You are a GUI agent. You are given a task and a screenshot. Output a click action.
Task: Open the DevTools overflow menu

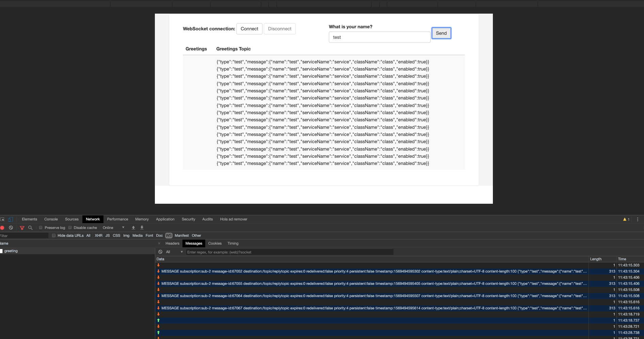pos(638,219)
